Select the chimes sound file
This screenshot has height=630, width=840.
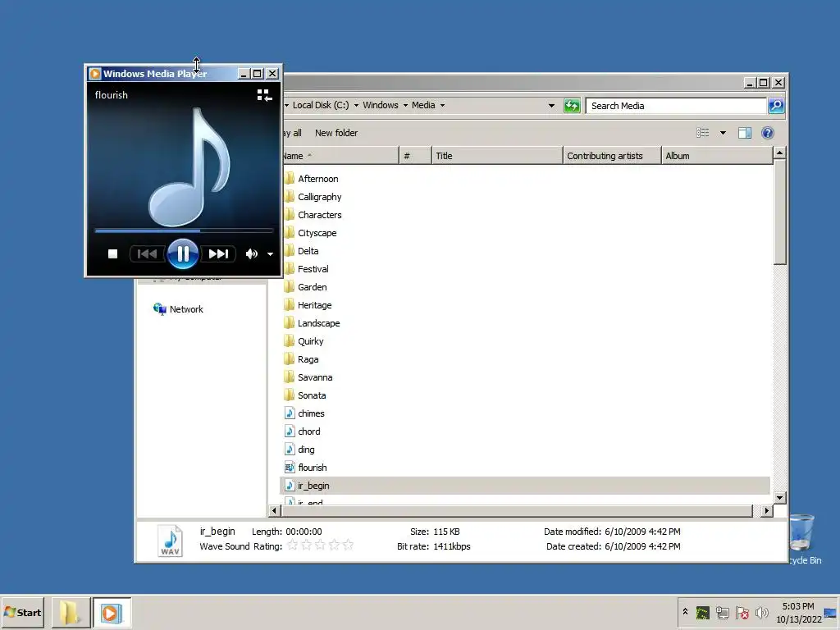(x=311, y=413)
